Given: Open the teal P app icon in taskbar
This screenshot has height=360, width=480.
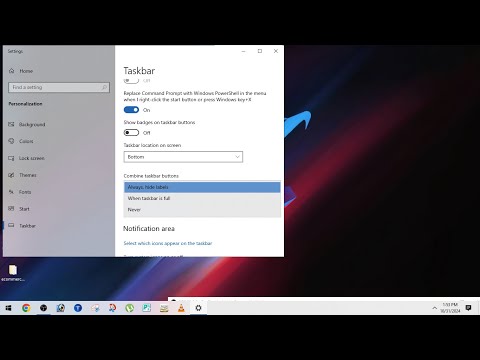Looking at the screenshot, I should pos(147,308).
